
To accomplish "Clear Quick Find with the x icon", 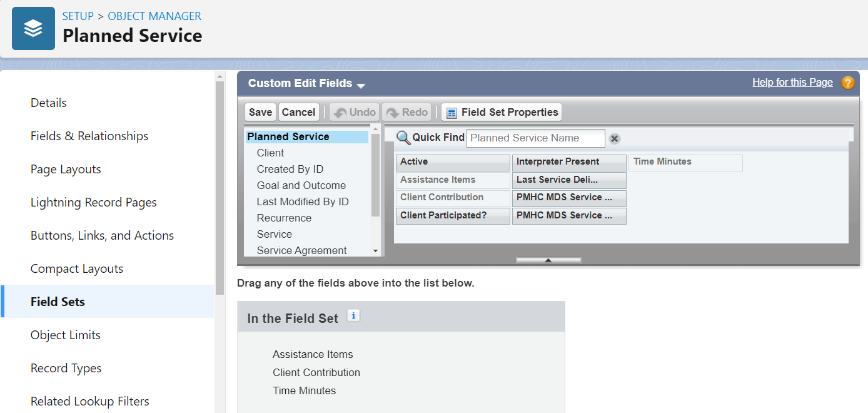I will pyautogui.click(x=615, y=138).
